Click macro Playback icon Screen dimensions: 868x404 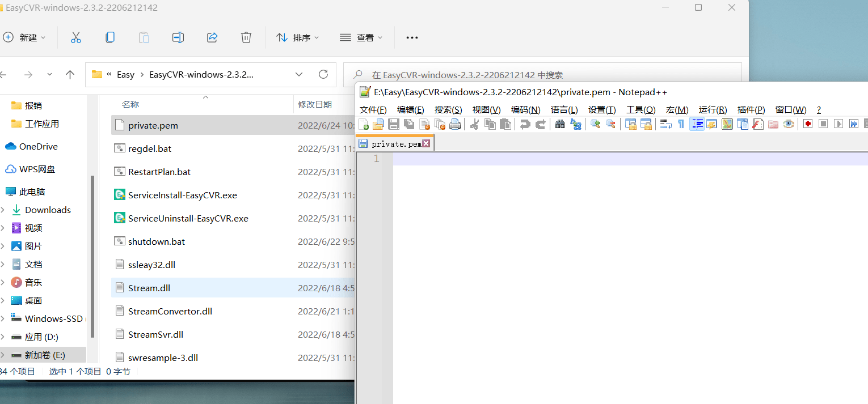838,124
